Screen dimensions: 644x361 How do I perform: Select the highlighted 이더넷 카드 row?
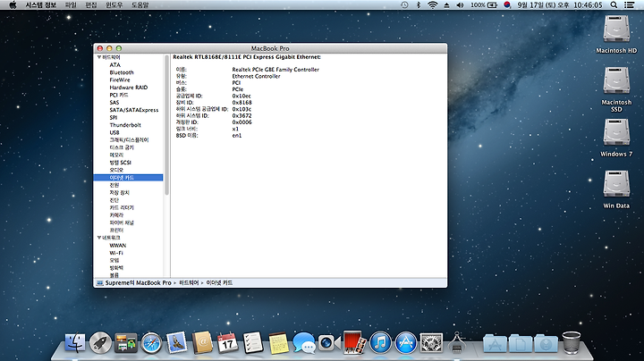[x=128, y=178]
